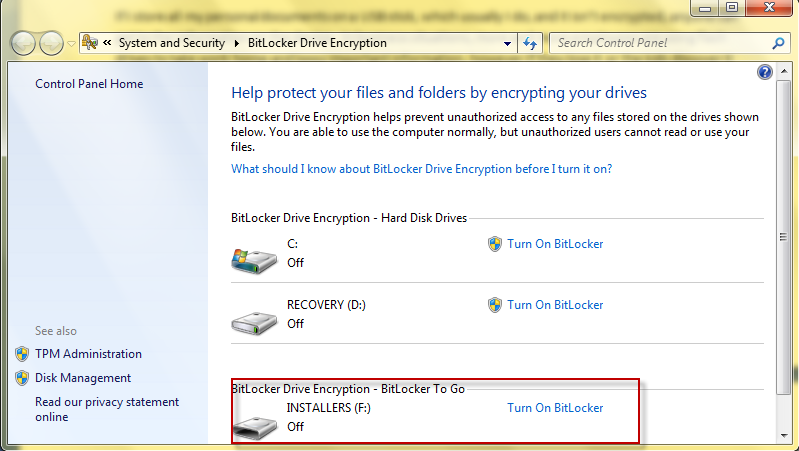Click the Control Panel icon in address bar
799x451 pixels.
90,43
